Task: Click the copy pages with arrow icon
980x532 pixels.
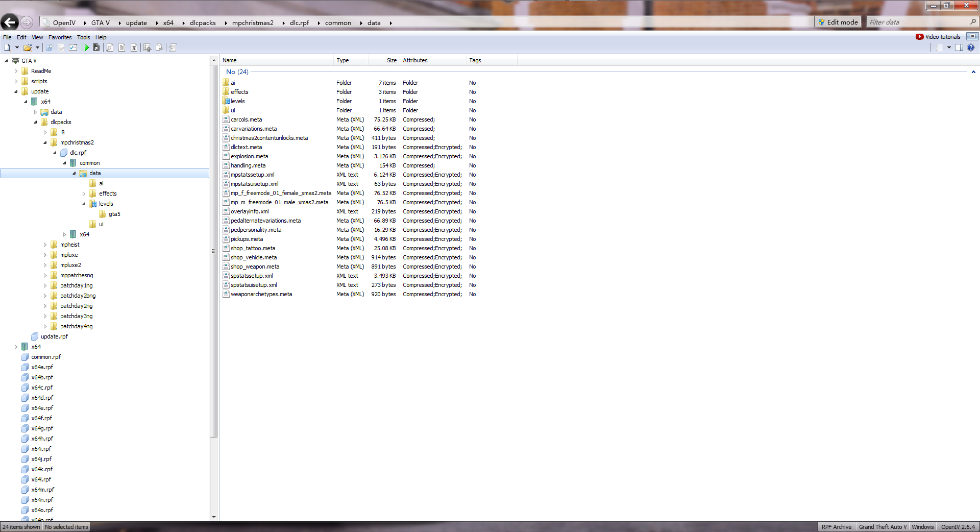Action: 159,47
